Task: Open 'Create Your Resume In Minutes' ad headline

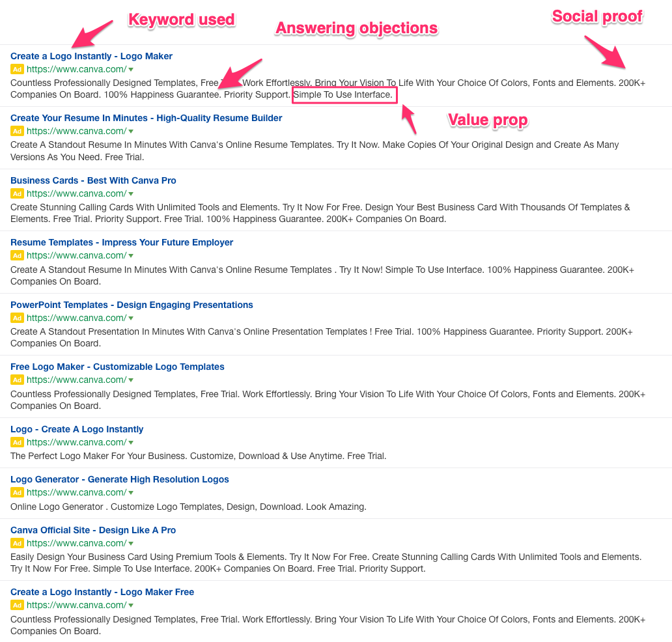Action: click(146, 118)
